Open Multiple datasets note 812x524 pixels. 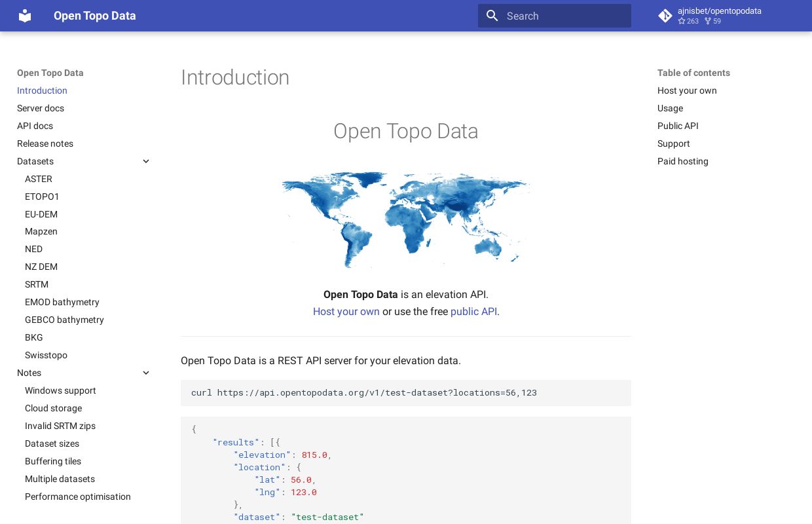(60, 479)
